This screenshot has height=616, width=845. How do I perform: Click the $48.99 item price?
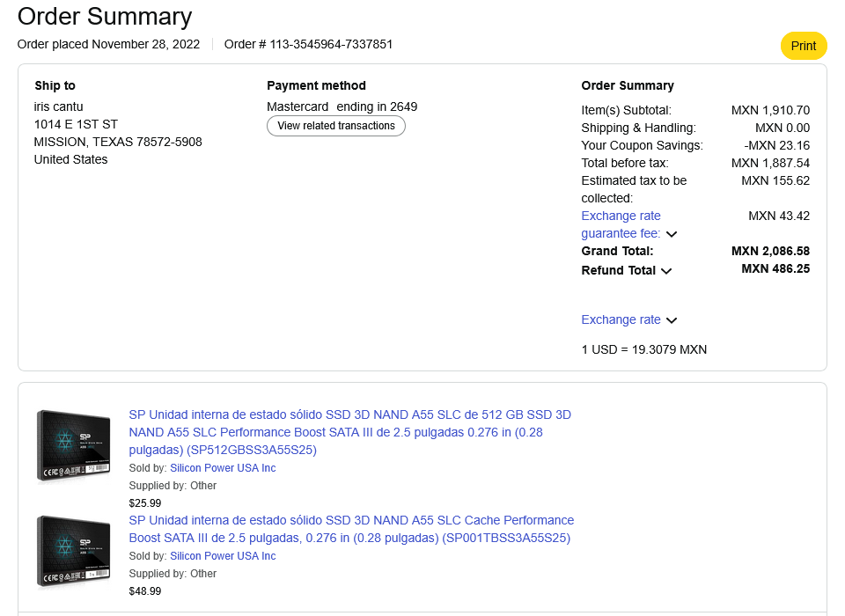pyautogui.click(x=145, y=591)
